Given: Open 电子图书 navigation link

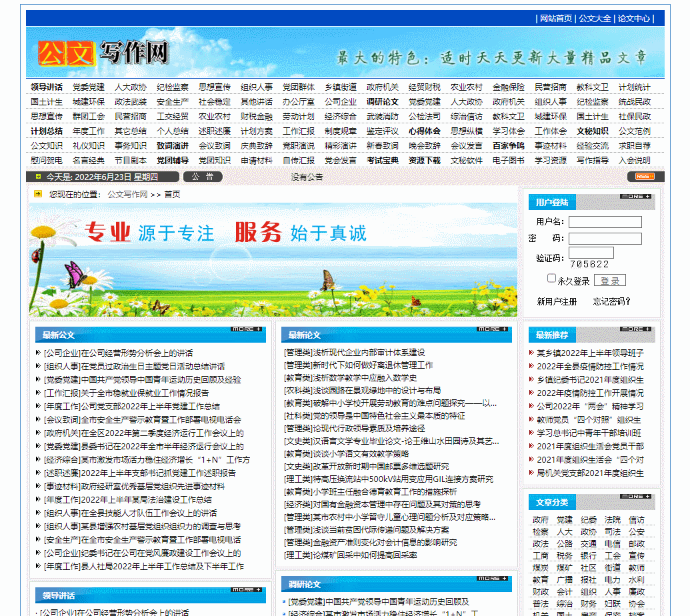Looking at the screenshot, I should click(508, 161).
